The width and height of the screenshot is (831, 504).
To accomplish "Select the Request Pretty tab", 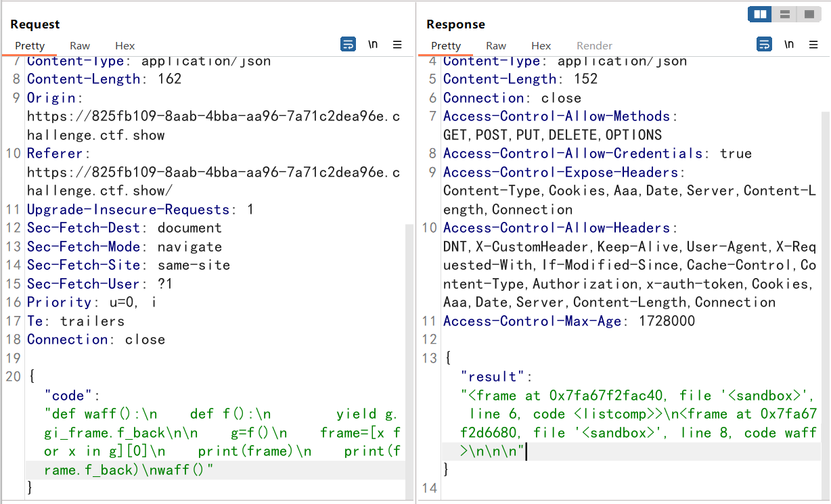I will click(30, 45).
